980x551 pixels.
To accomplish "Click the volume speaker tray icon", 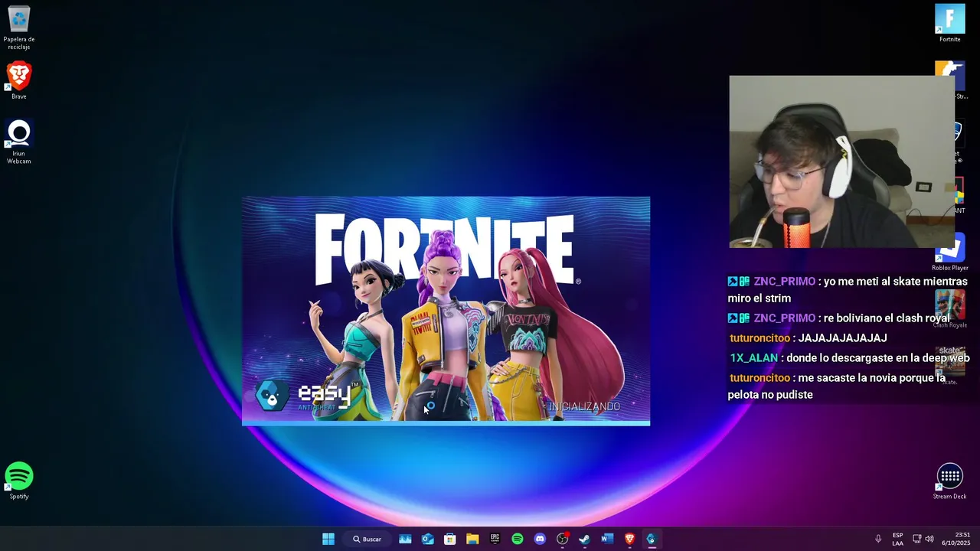I will point(929,539).
